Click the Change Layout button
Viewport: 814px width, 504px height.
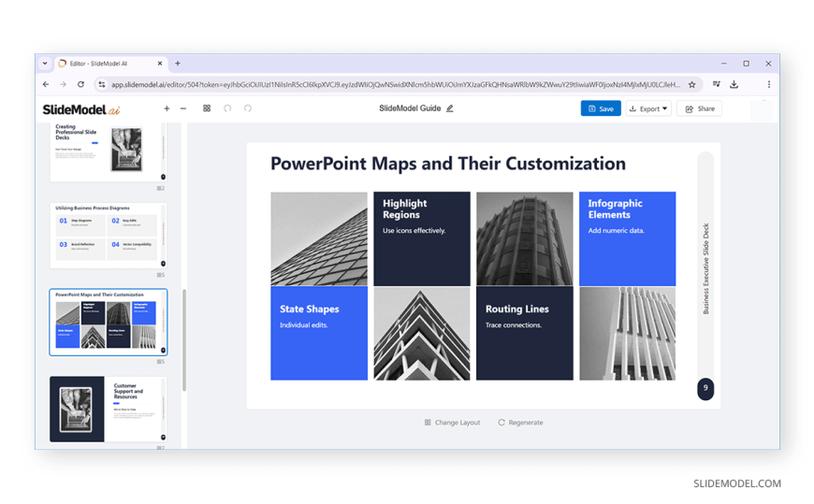pos(452,423)
